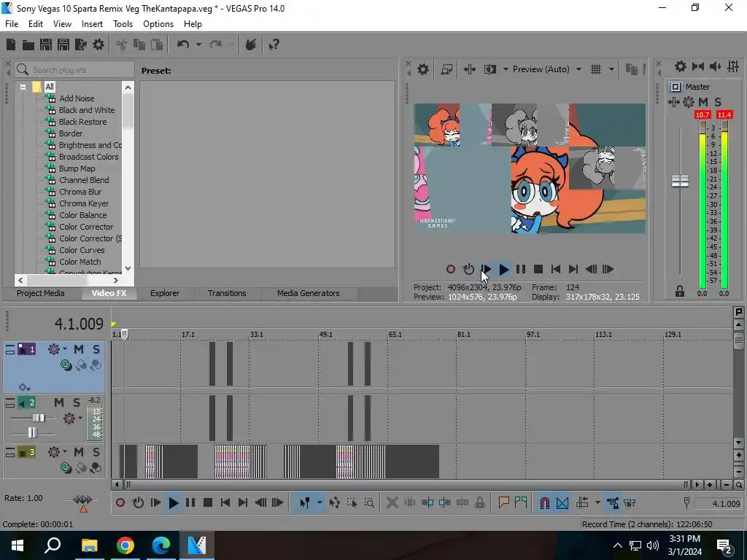747x560 pixels.
Task: Open the Options menu
Action: click(158, 24)
